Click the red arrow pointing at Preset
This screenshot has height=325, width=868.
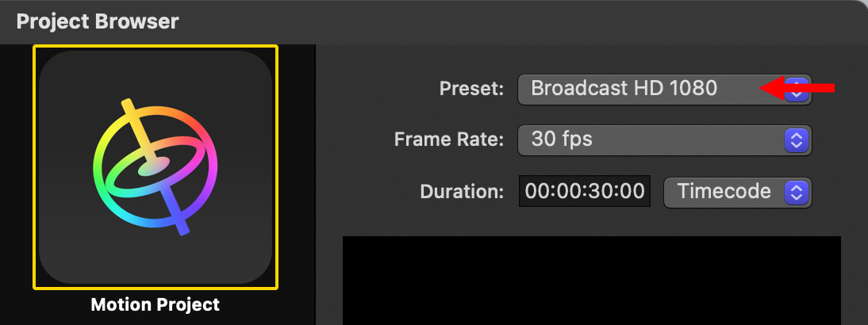[x=800, y=87]
